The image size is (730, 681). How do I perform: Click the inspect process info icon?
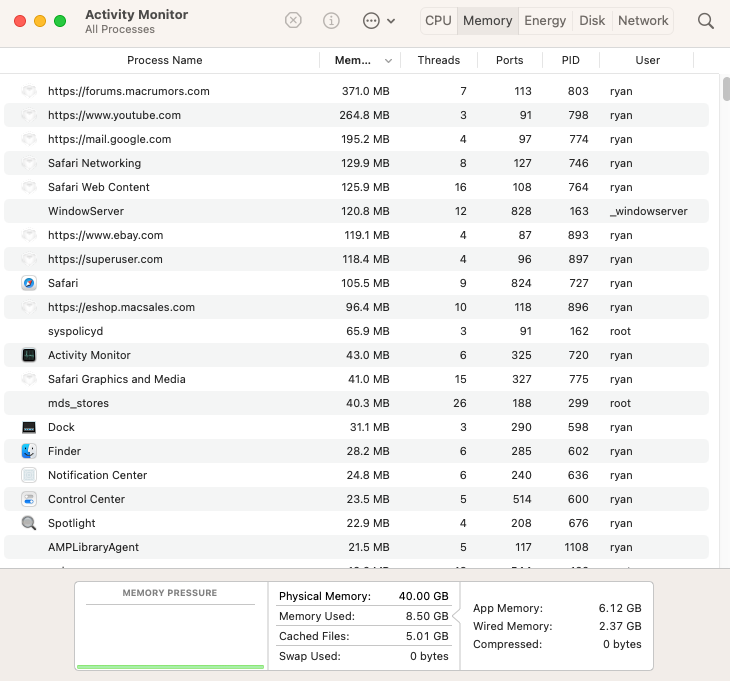pos(331,20)
